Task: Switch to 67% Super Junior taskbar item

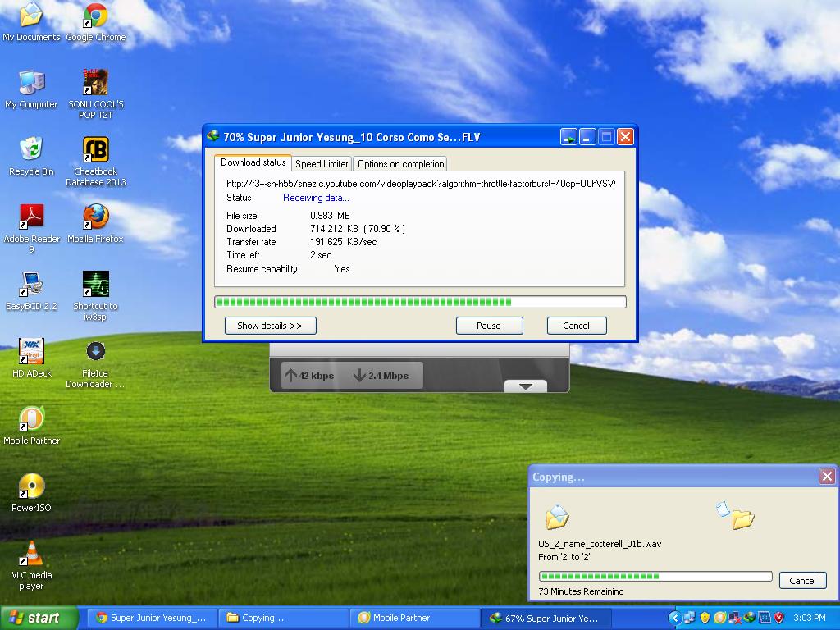Action: (546, 618)
